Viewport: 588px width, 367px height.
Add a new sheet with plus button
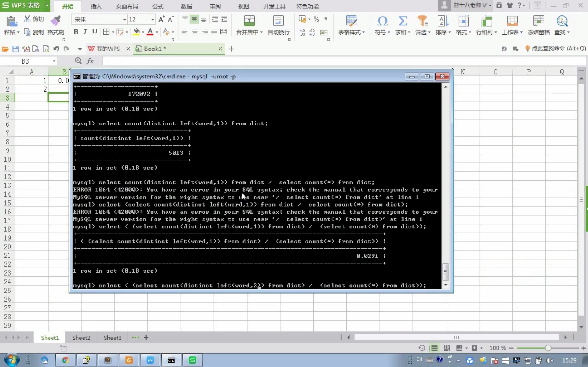click(146, 337)
